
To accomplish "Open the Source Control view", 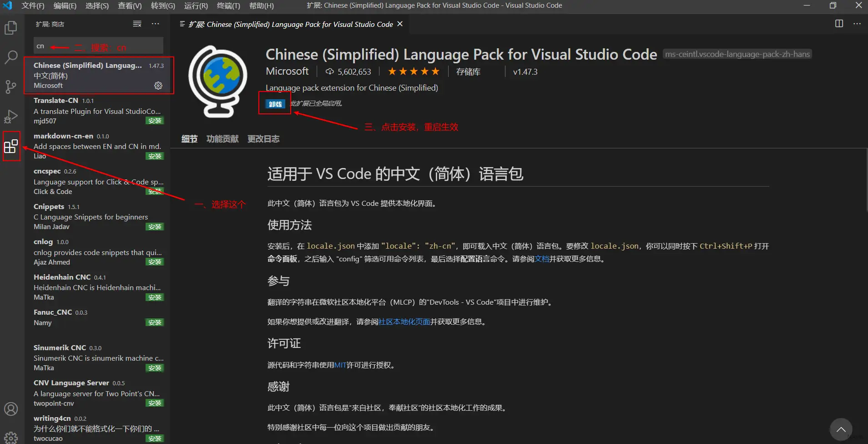I will point(11,87).
